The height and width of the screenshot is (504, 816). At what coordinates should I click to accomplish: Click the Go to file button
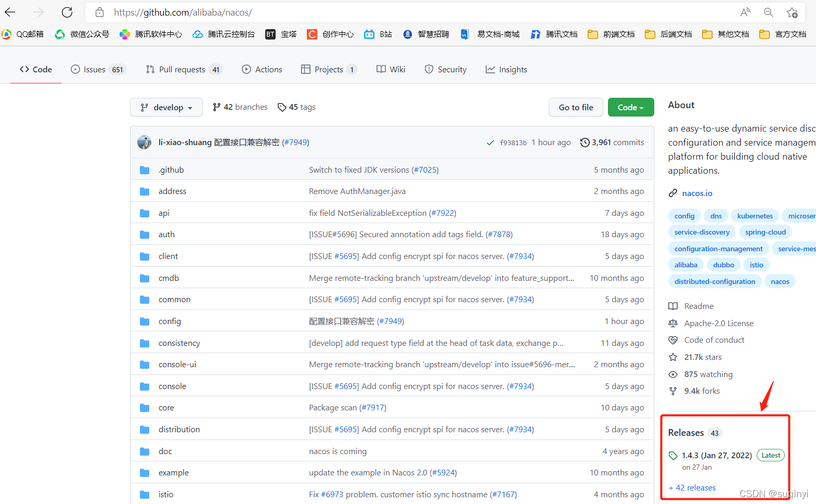576,107
